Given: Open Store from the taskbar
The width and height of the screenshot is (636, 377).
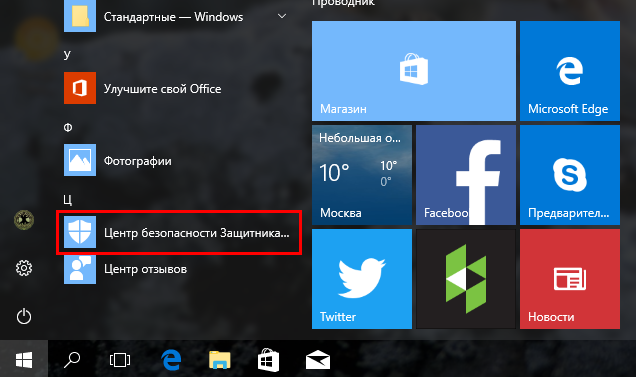Looking at the screenshot, I should [269, 360].
